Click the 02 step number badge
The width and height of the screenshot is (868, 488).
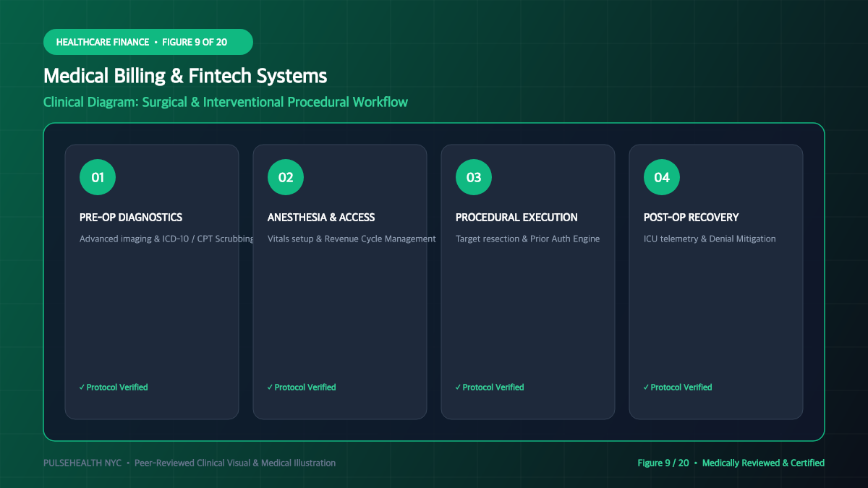pos(286,177)
